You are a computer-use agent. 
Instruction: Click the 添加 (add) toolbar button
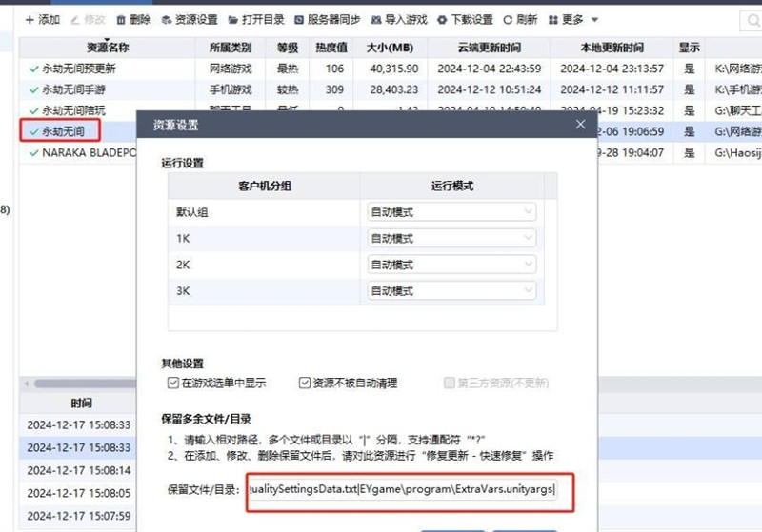[x=42, y=20]
